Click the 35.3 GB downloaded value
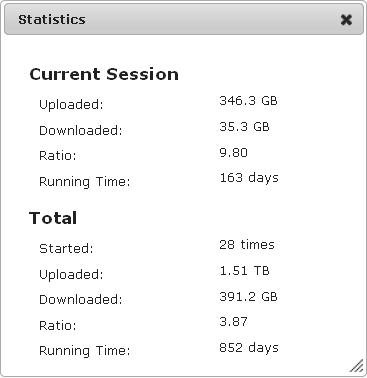Viewport: 367px width, 378px height. pyautogui.click(x=244, y=127)
